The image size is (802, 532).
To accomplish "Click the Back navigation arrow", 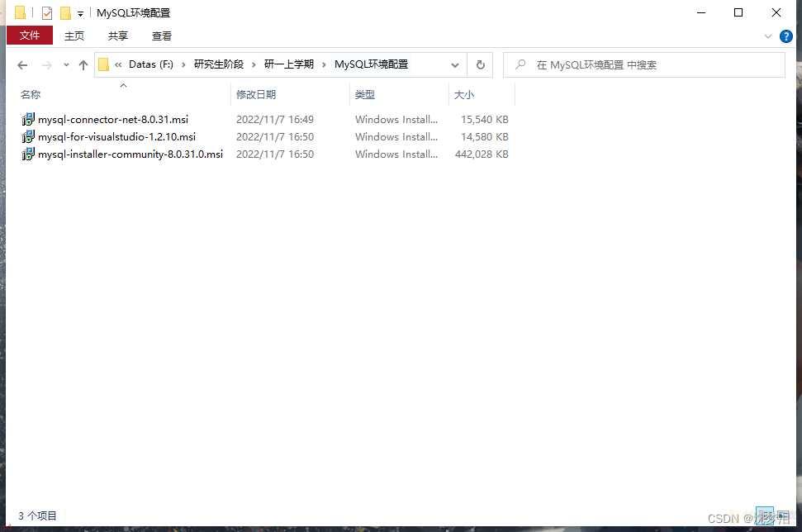I will pyautogui.click(x=22, y=65).
